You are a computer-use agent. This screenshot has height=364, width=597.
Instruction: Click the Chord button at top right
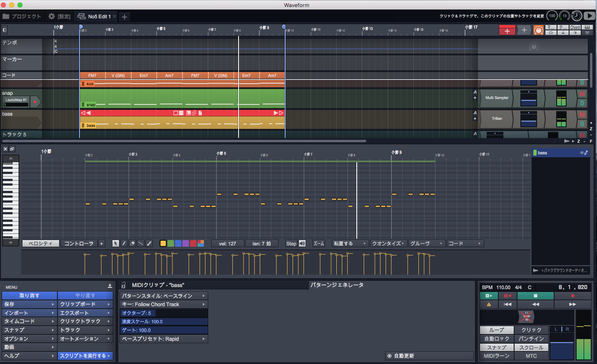point(575,27)
